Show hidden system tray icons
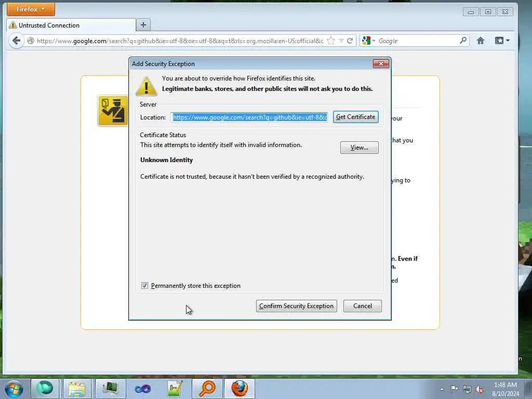This screenshot has height=399, width=532. (442, 389)
